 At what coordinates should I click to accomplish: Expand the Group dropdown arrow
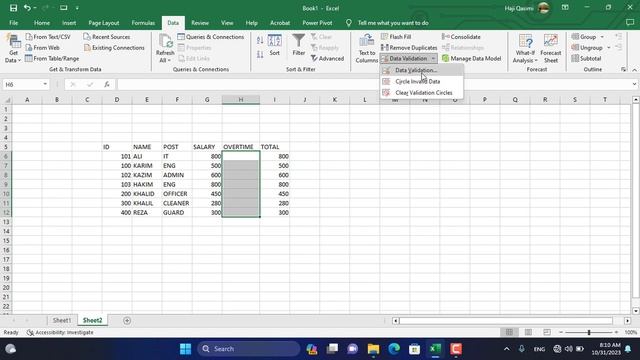click(602, 37)
